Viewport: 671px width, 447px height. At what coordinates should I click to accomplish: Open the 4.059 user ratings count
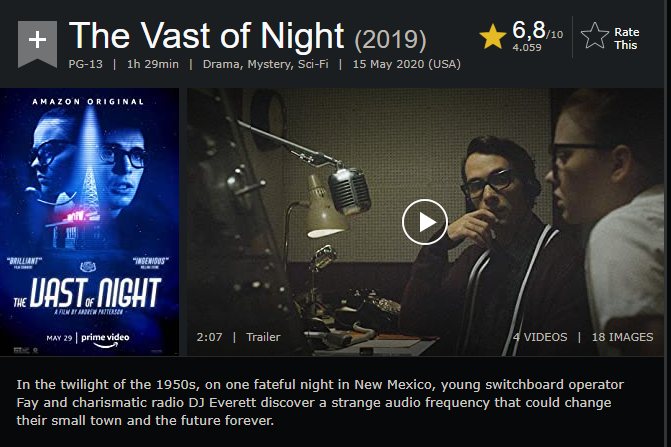pyautogui.click(x=528, y=47)
